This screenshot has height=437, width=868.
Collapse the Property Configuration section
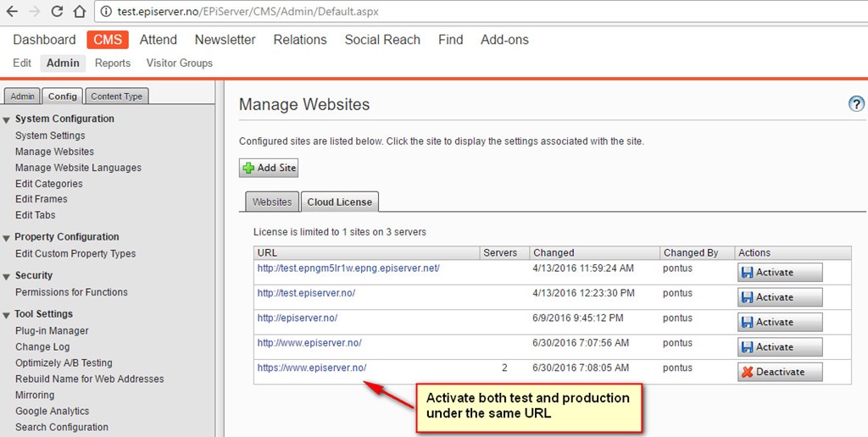point(7,238)
